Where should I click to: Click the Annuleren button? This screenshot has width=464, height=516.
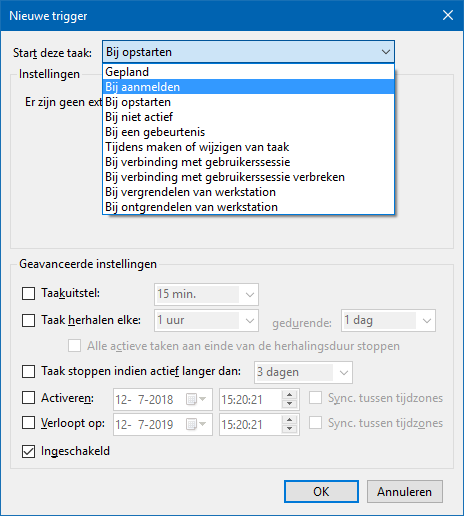[x=405, y=491]
